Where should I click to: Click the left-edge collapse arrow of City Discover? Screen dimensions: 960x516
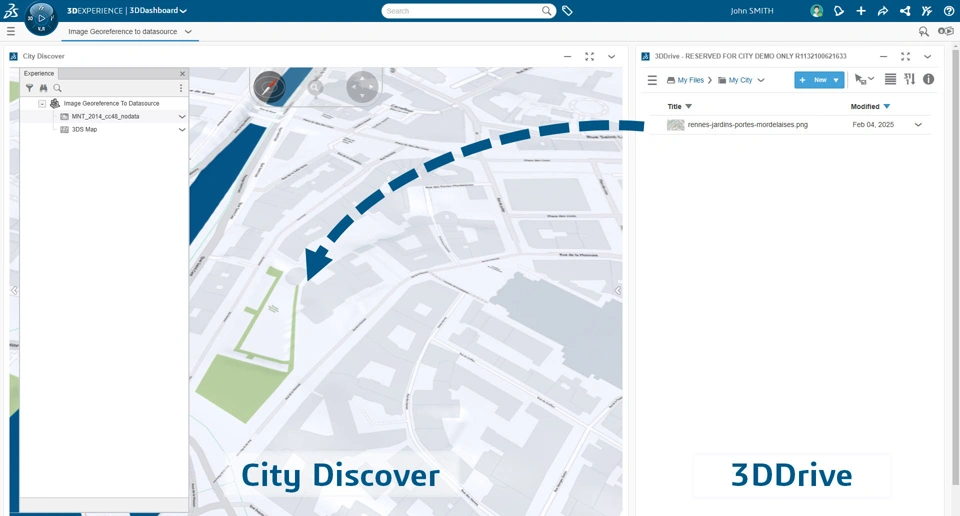coord(14,291)
